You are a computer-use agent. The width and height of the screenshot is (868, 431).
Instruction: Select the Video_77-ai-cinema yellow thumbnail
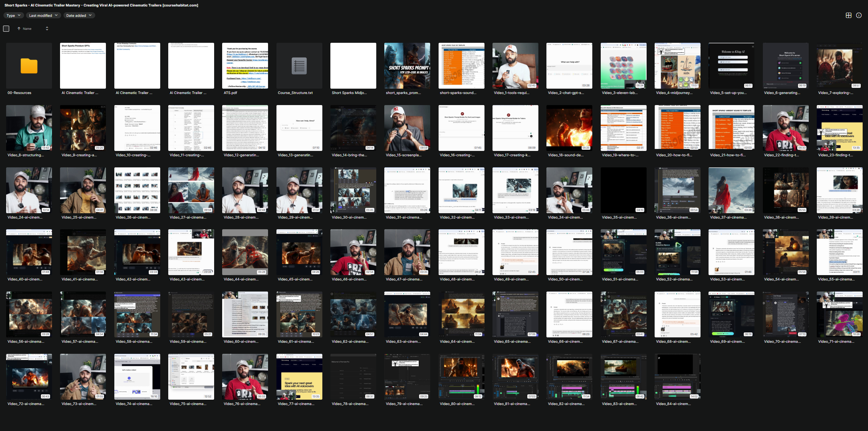click(x=299, y=377)
